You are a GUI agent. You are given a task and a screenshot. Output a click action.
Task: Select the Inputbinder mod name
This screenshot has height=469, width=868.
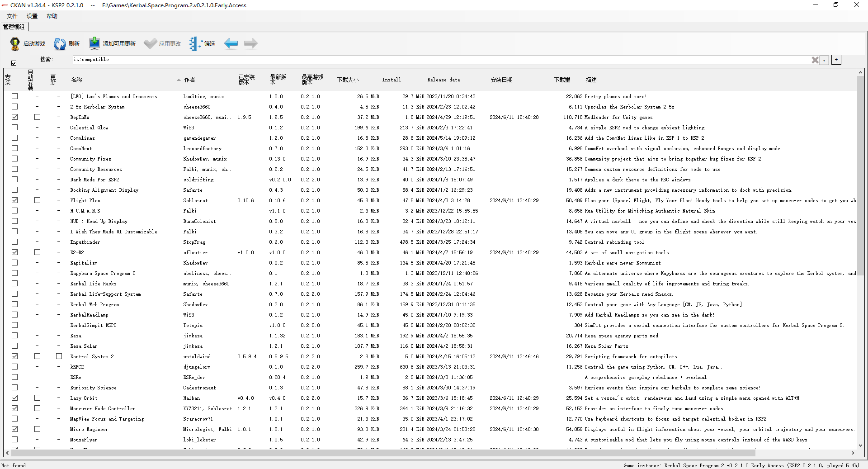[85, 242]
